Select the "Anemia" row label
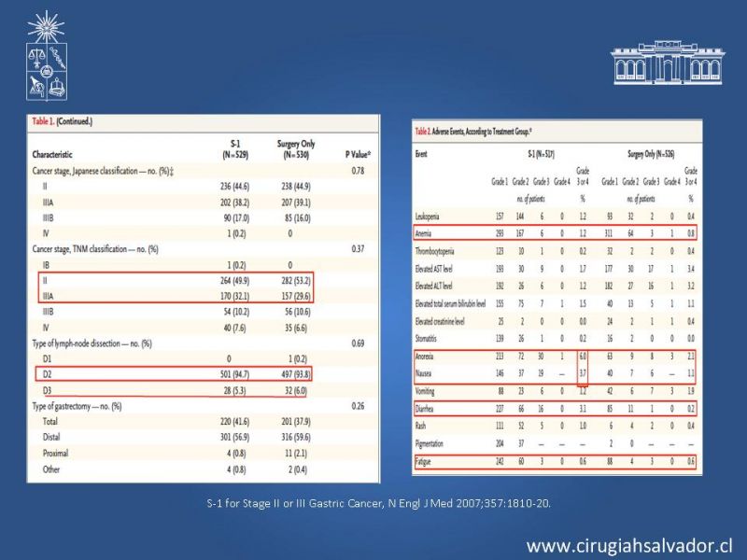Screen dimensions: 747x560 423,233
